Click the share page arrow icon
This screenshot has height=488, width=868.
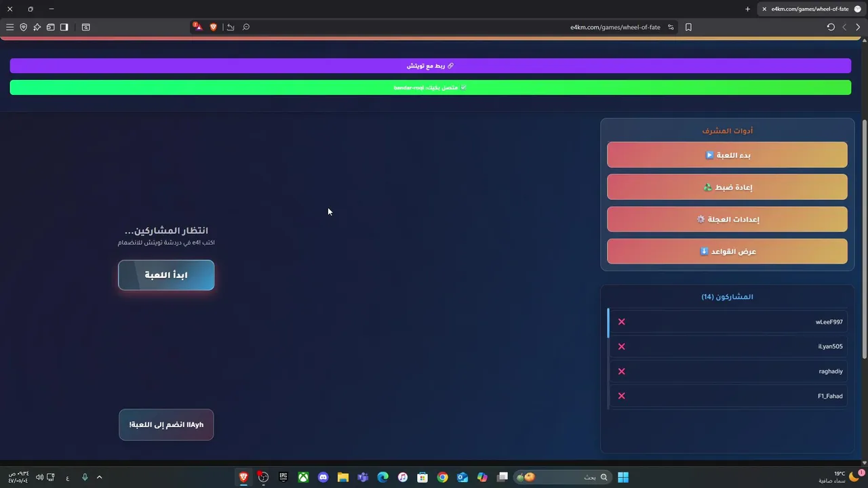point(231,27)
